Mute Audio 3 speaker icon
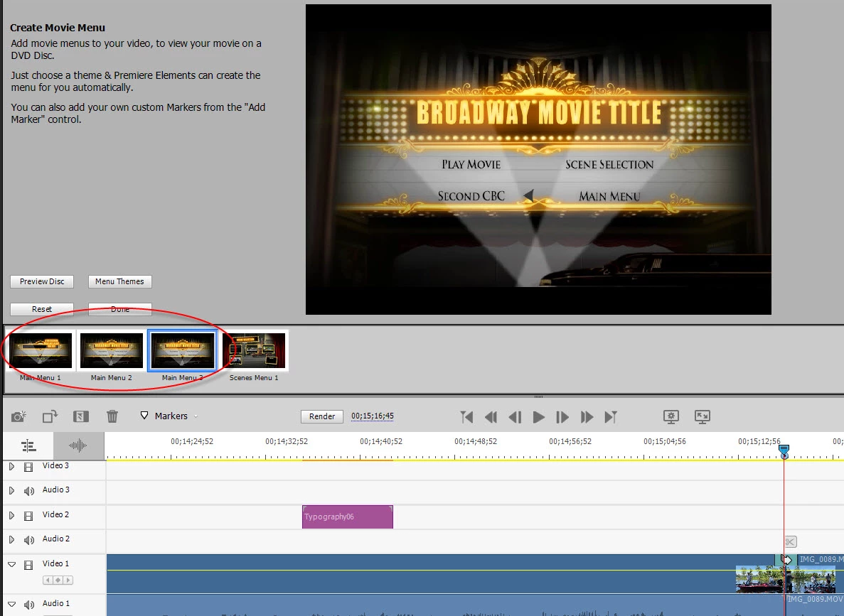The image size is (844, 616). click(29, 491)
